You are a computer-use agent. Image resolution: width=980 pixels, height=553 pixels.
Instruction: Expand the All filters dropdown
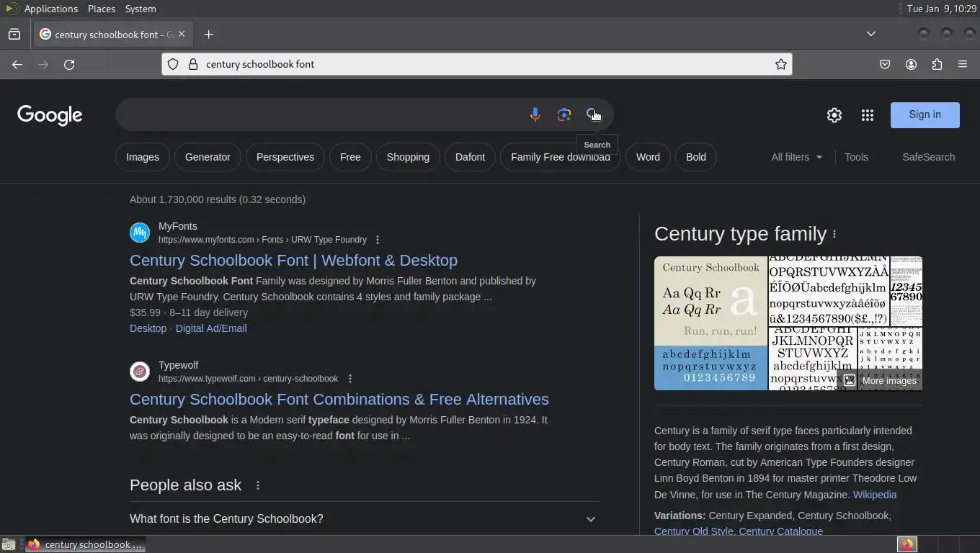[796, 157]
